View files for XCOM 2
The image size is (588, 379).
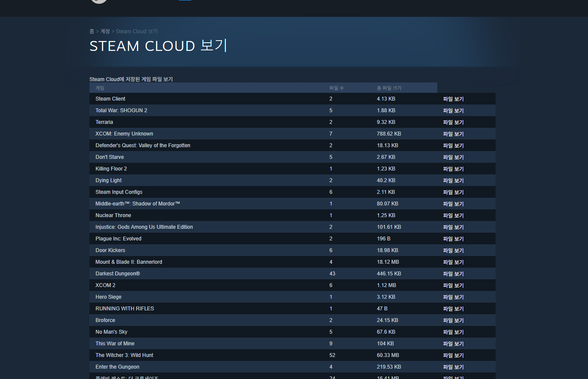click(x=453, y=285)
